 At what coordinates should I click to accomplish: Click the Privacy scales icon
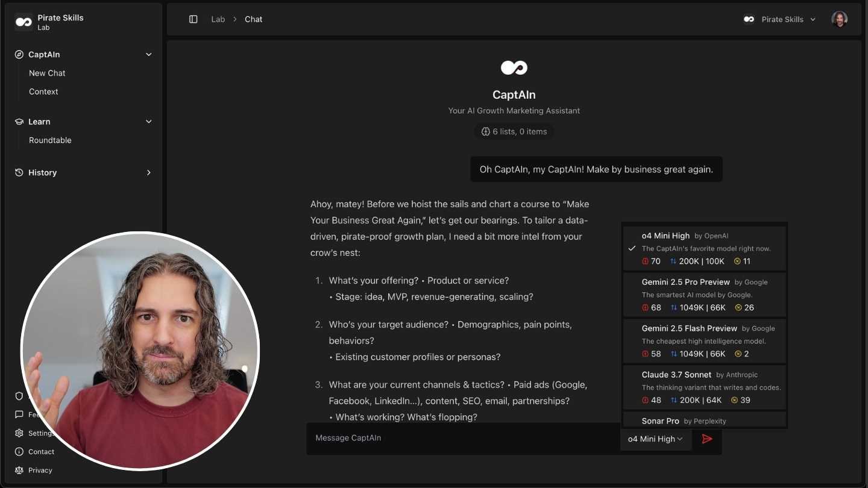click(x=19, y=470)
